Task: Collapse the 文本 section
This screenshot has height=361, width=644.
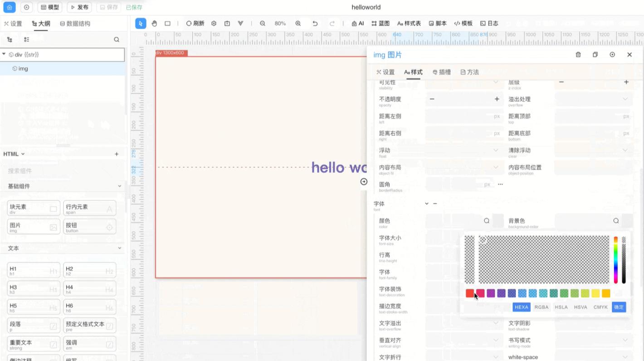Action: pyautogui.click(x=120, y=248)
